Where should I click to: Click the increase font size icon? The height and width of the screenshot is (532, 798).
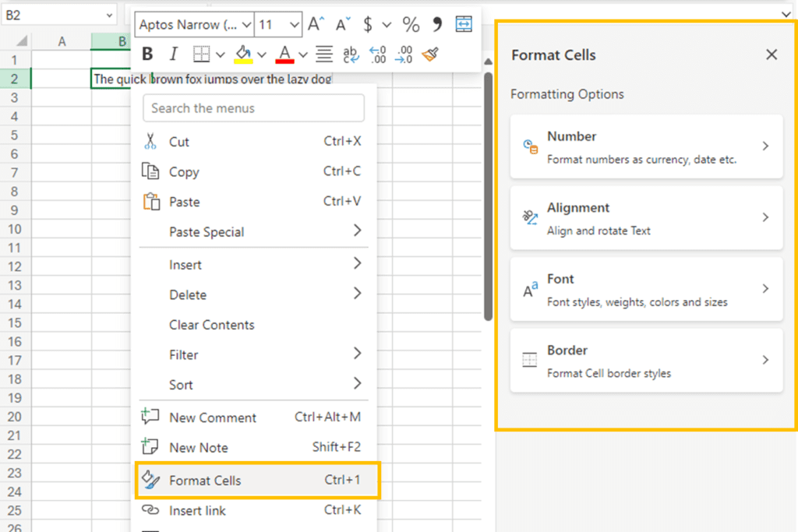point(316,24)
